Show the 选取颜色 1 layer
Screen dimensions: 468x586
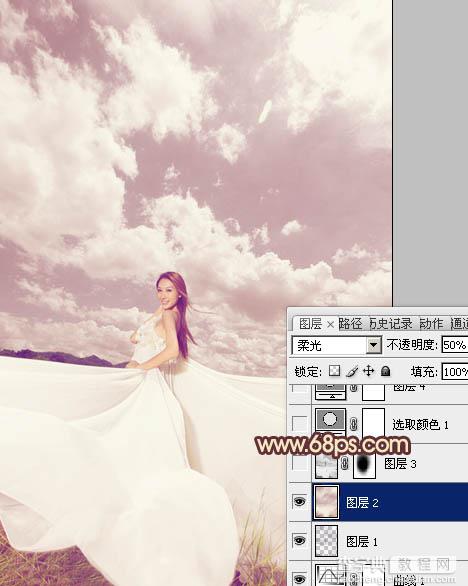tap(299, 423)
